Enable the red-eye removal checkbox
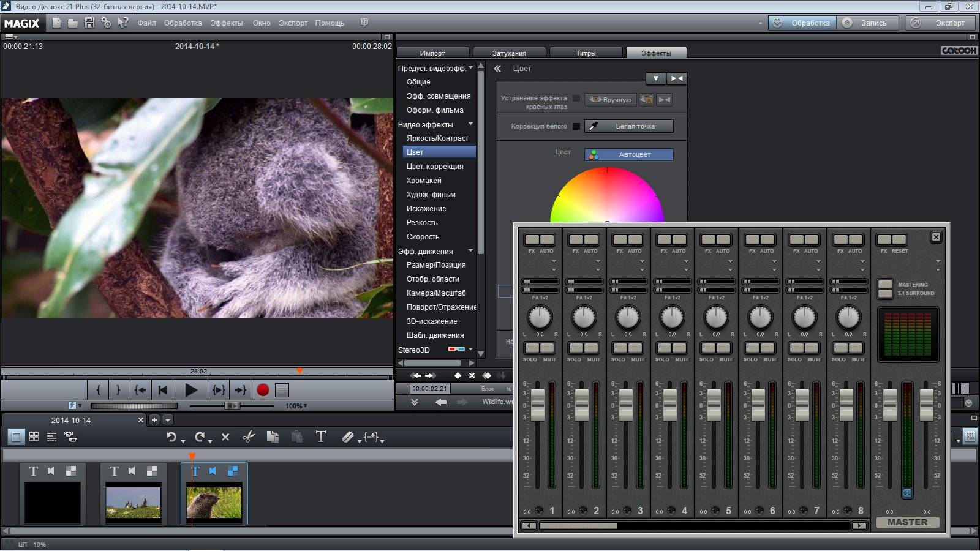The image size is (980, 551). click(x=576, y=99)
